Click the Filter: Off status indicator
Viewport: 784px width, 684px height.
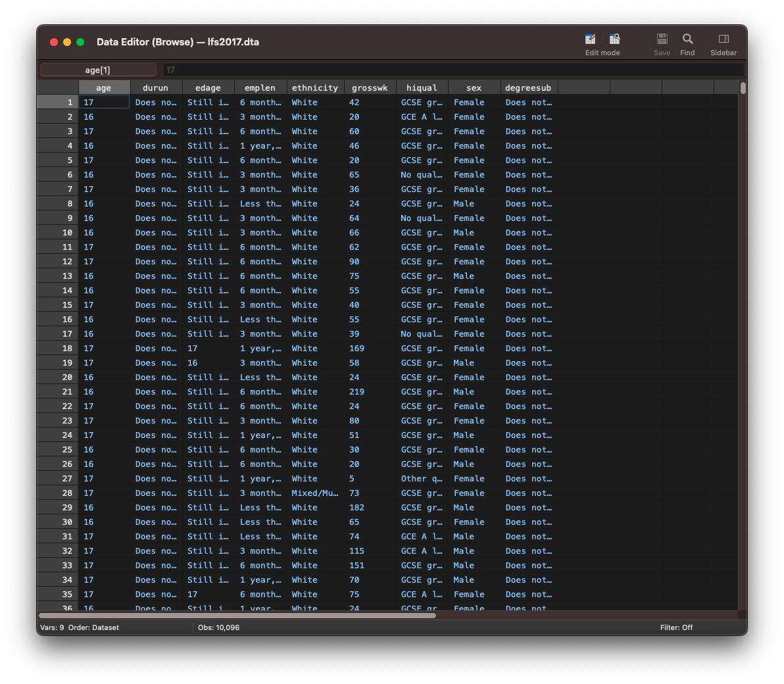[676, 627]
